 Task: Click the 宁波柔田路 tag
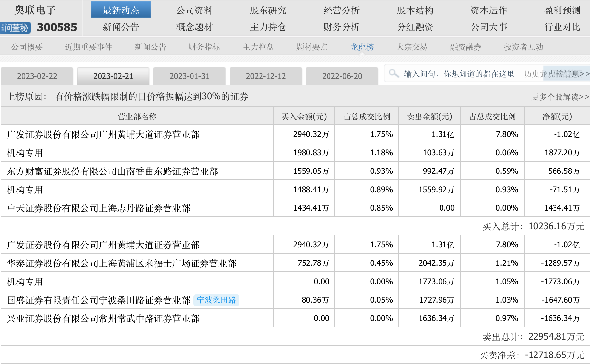point(216,300)
